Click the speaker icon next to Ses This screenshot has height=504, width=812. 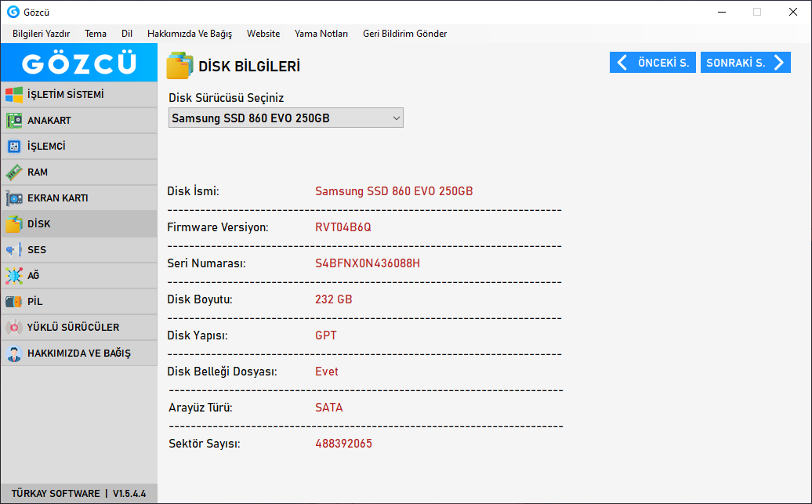tap(14, 250)
